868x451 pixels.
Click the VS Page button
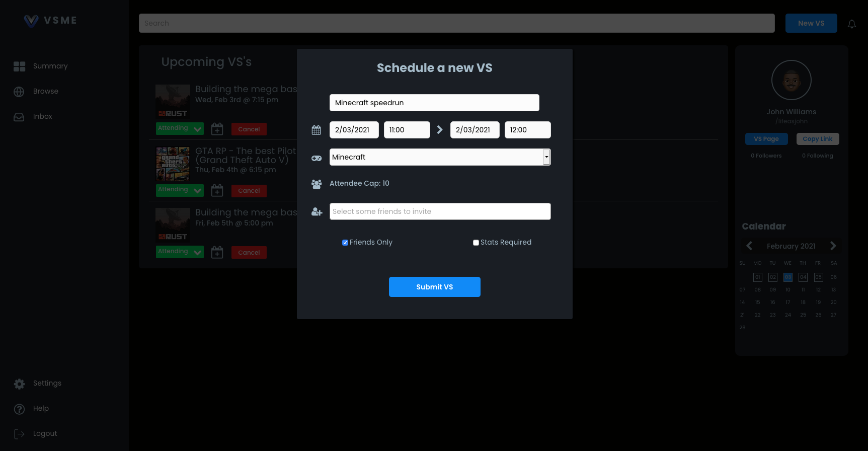766,139
